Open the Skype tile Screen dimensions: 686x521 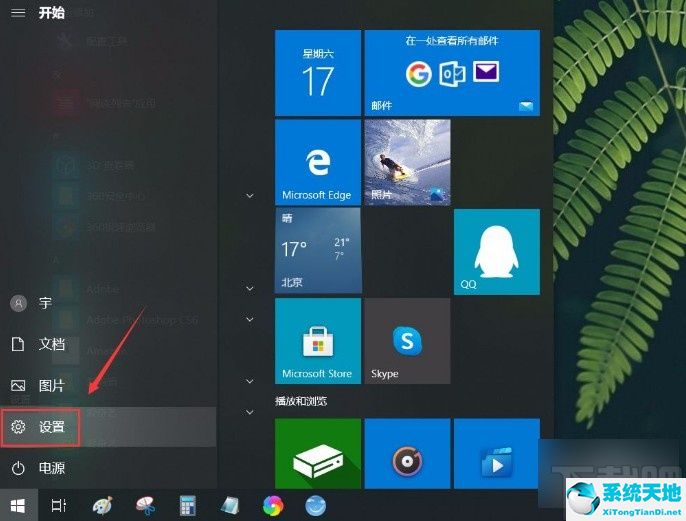[x=407, y=341]
